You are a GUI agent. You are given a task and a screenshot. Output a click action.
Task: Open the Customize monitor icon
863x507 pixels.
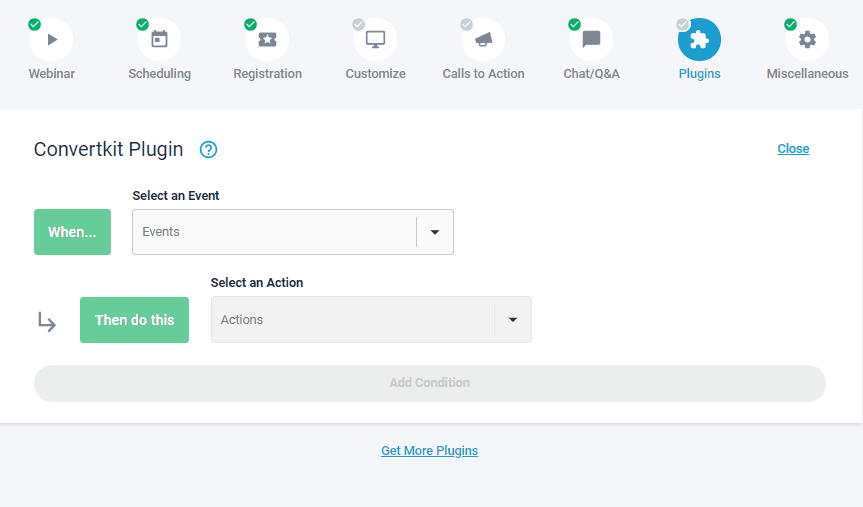click(375, 40)
